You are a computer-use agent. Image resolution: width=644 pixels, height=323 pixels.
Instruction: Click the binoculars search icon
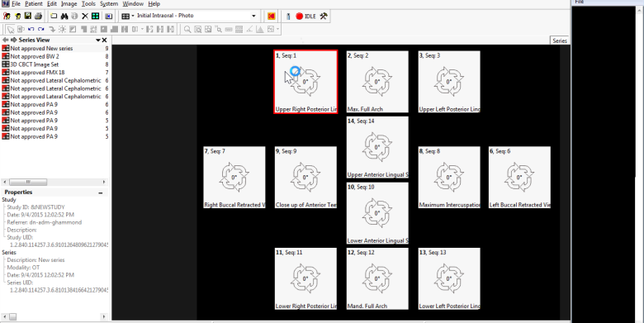tap(64, 16)
